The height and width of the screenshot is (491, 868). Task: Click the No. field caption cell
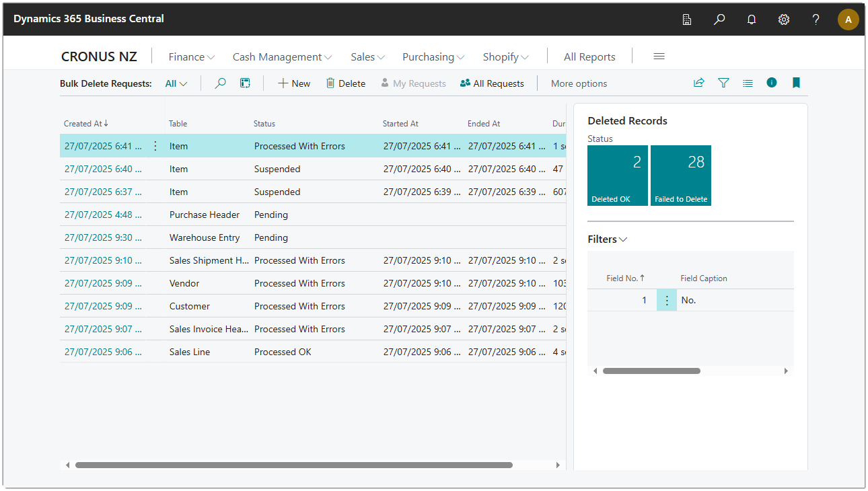[688, 300]
